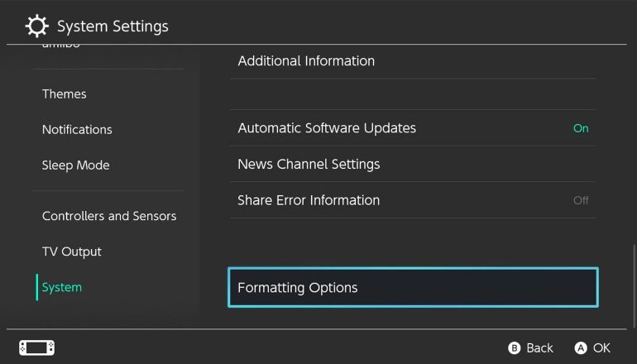Toggle Share Error Information Off indicator
This screenshot has height=364, width=637.
[581, 200]
